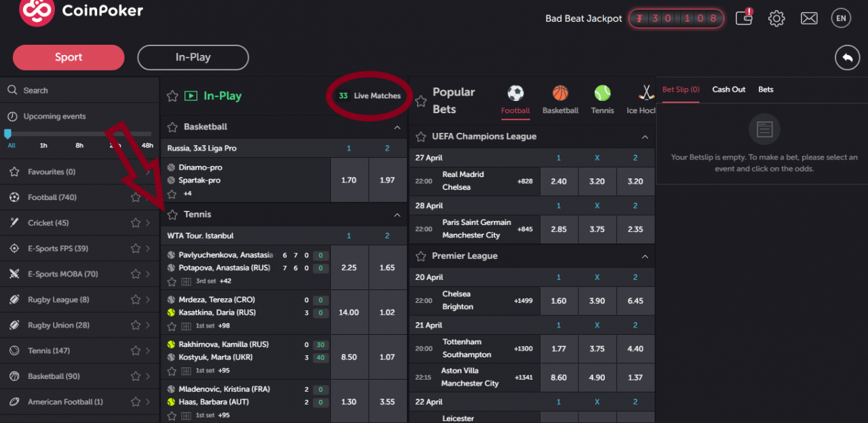Favourite Basketball (90) sidebar star
Viewport: 868px width, 423px height.
[136, 376]
